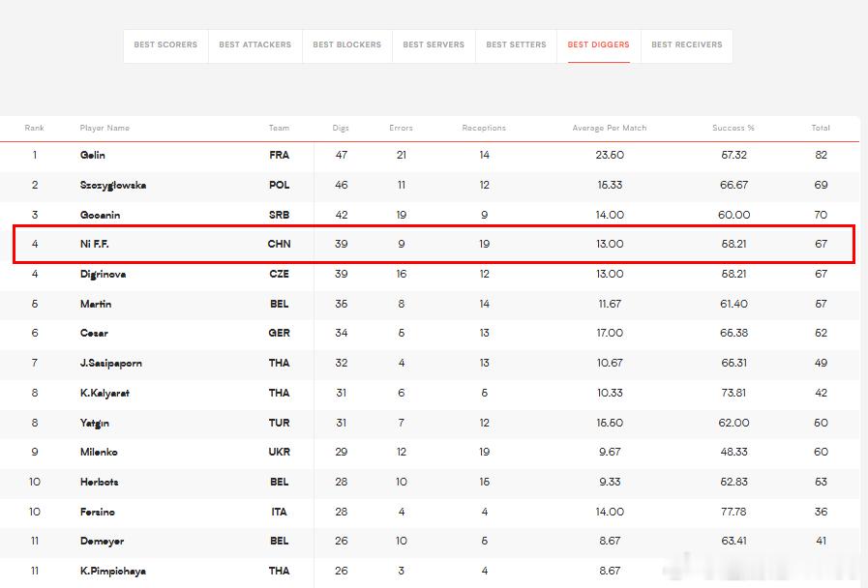Viewport: 868px width, 588px height.
Task: Click the Rank column header
Action: [x=34, y=128]
